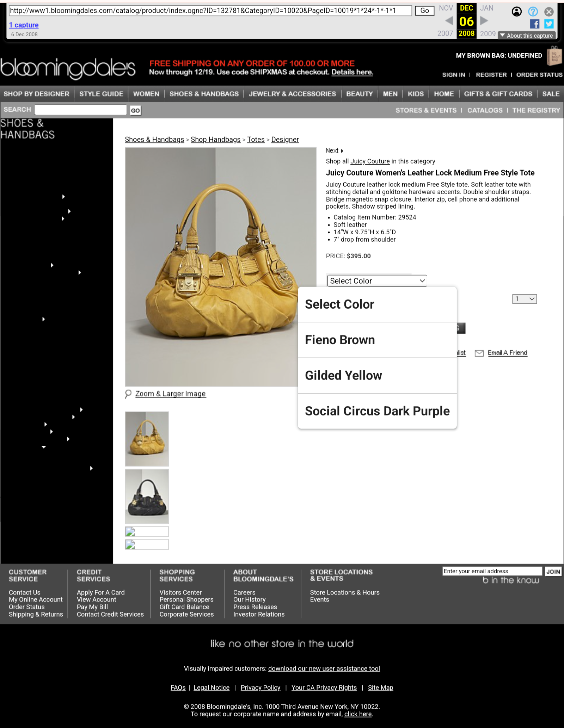Image resolution: width=564 pixels, height=728 pixels.
Task: Open the Select Color dropdown
Action: [x=377, y=281]
